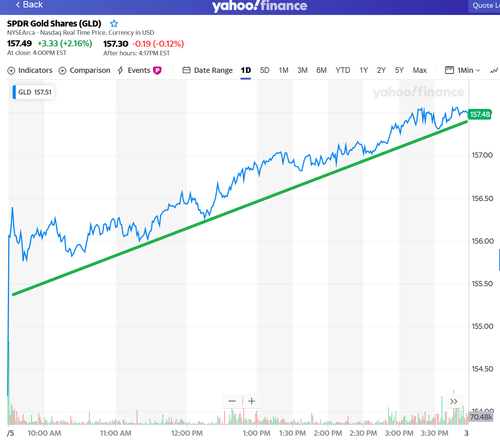500x448 pixels.
Task: Click the -0.19 (-0.12%) after-hours change
Action: pyautogui.click(x=158, y=44)
